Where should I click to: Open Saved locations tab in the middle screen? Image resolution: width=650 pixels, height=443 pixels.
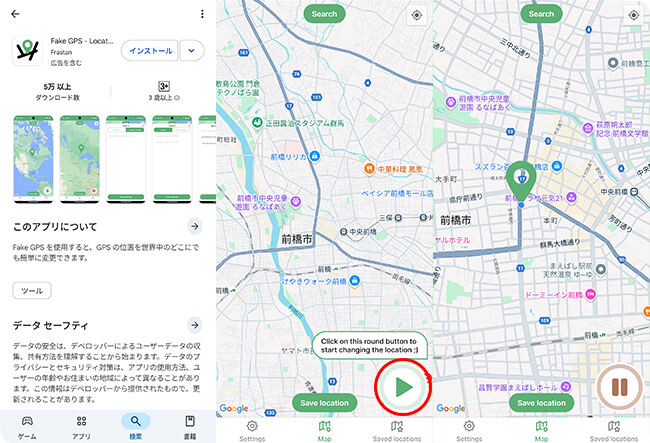click(397, 431)
